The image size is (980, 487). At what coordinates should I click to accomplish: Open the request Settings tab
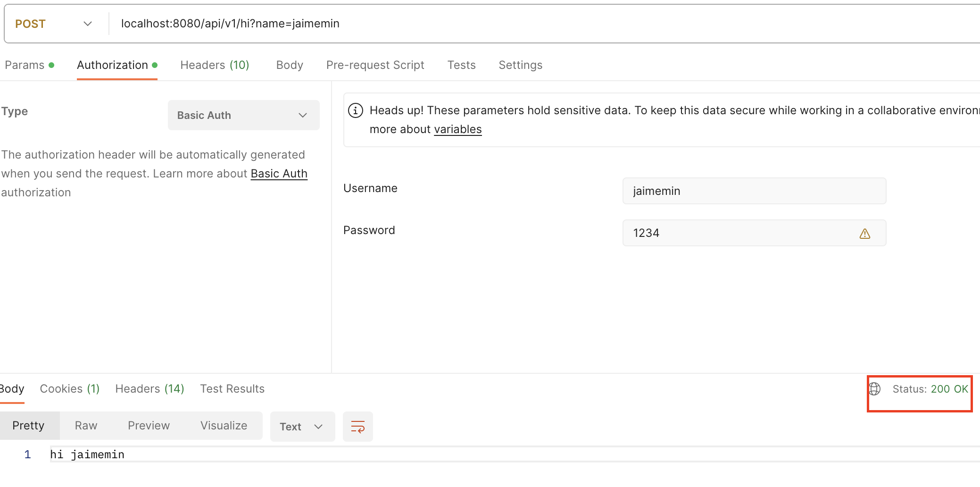point(520,65)
